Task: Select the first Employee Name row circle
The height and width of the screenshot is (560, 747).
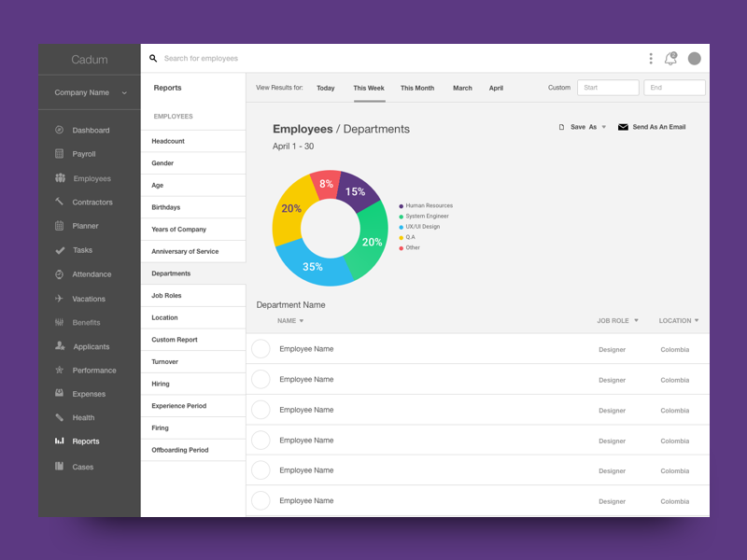Action: [x=261, y=349]
